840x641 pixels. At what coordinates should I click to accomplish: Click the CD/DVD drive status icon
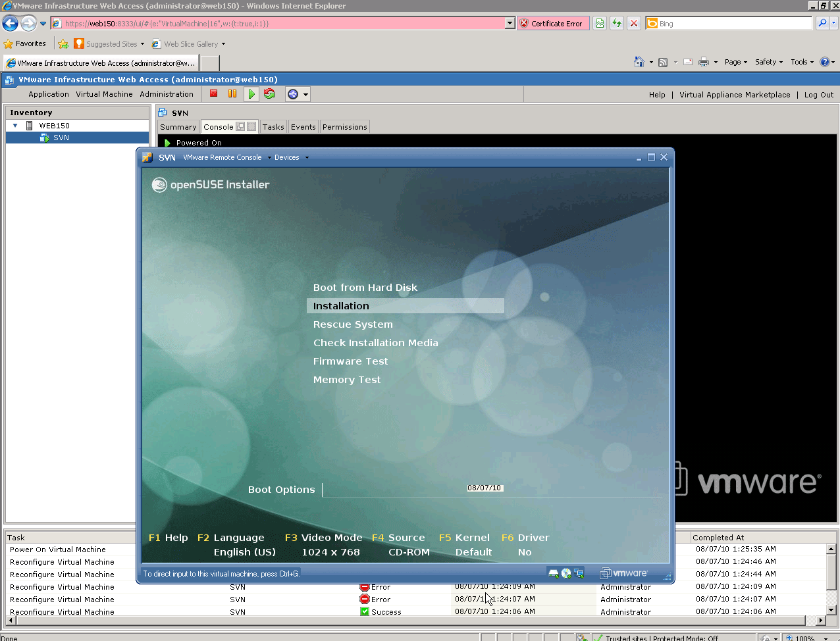[566, 573]
